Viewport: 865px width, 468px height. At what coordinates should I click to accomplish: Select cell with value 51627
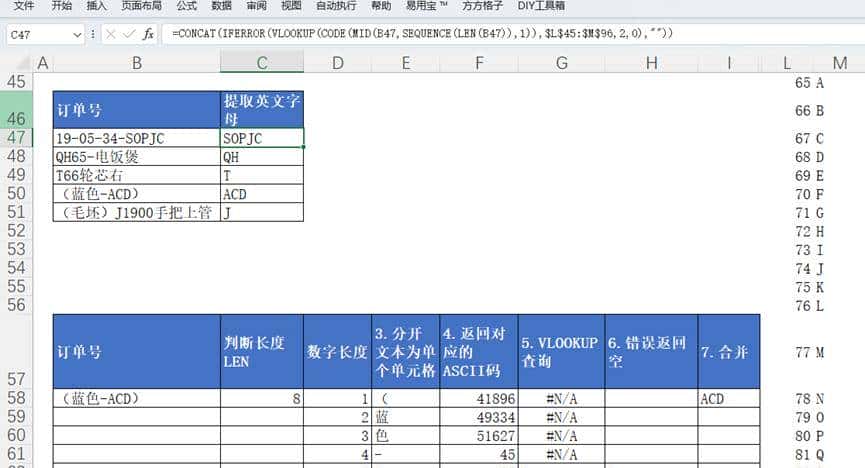(479, 436)
